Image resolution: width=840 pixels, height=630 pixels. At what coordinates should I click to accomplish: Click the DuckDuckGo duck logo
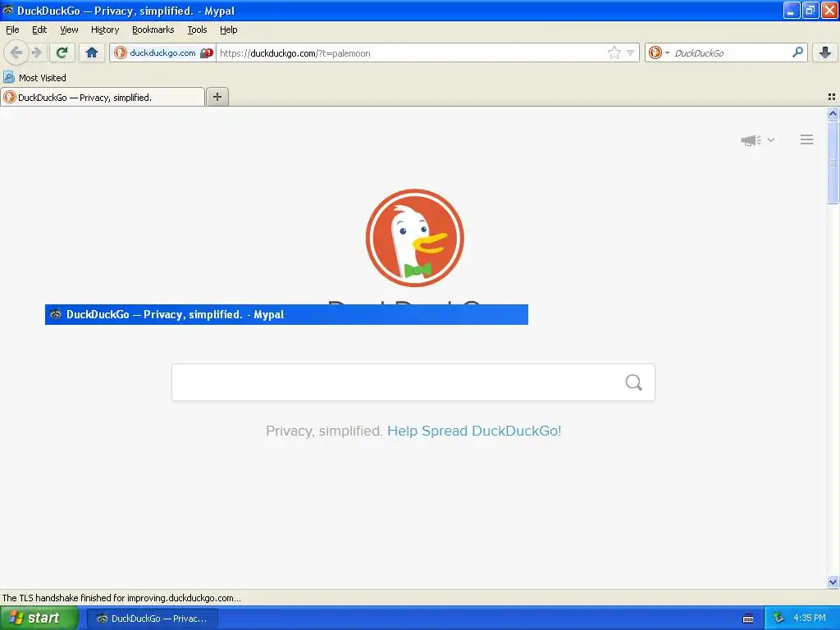tap(414, 238)
